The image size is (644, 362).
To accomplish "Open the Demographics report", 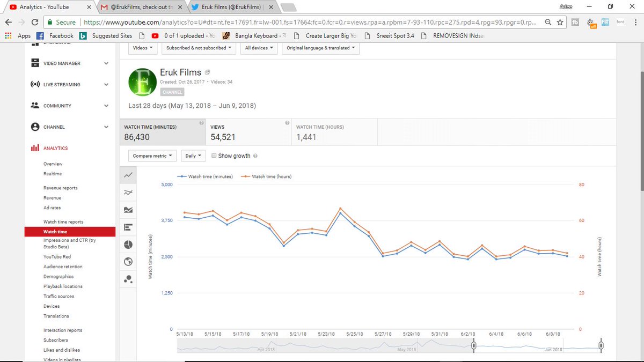I will coord(58,277).
